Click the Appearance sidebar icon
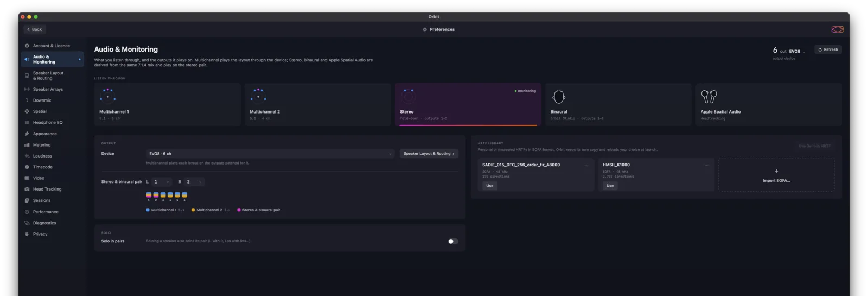The image size is (868, 296). coord(27,134)
